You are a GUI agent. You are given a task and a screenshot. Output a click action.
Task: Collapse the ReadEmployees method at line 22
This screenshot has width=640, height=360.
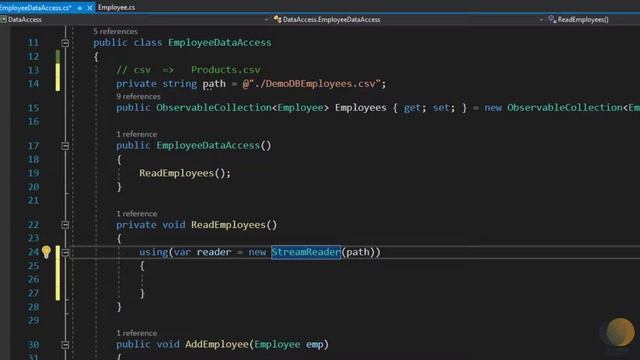pyautogui.click(x=65, y=225)
